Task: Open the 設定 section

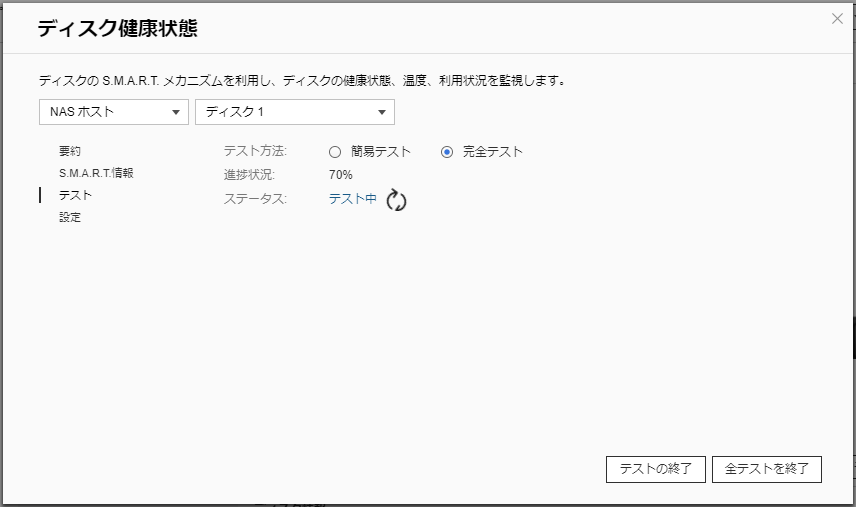Action: 70,217
